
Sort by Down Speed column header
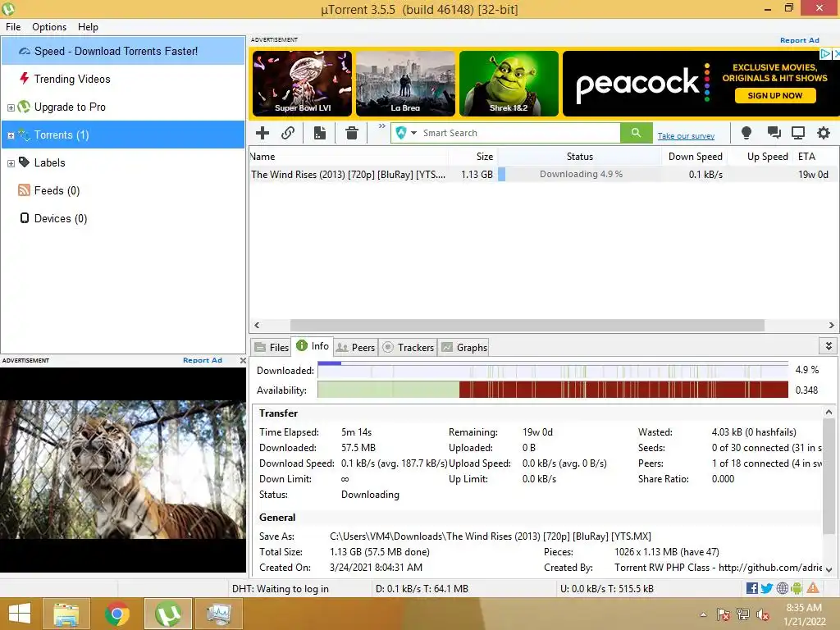(695, 157)
